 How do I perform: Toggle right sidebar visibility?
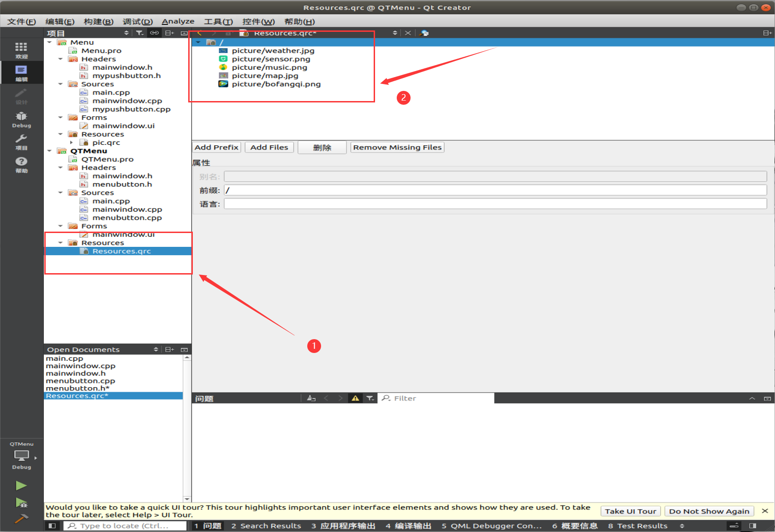click(x=753, y=526)
